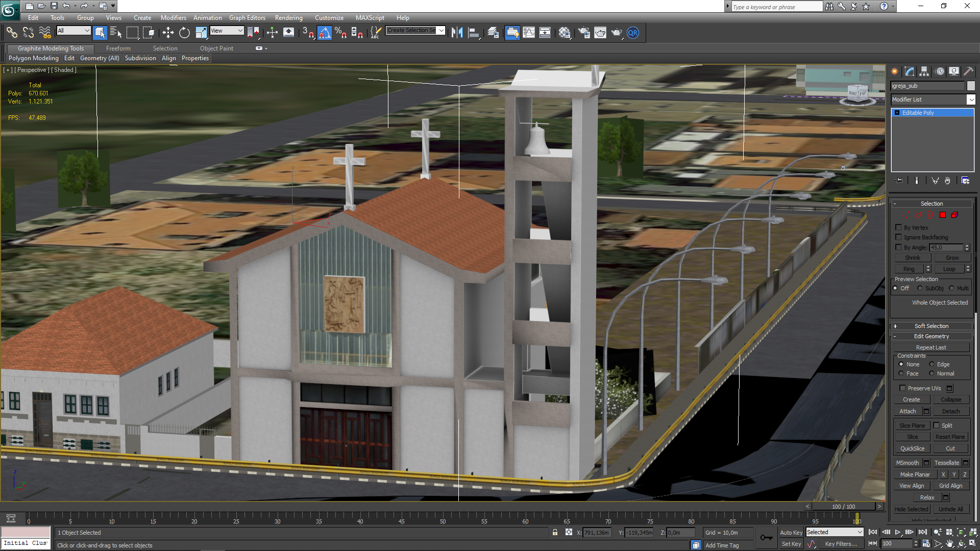
Task: Expand the Editable Poly modifier entry
Action: click(x=897, y=113)
